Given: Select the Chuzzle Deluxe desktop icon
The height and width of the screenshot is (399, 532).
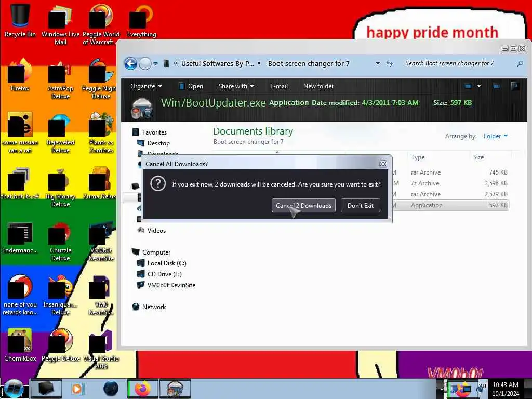Looking at the screenshot, I should coord(60,241).
